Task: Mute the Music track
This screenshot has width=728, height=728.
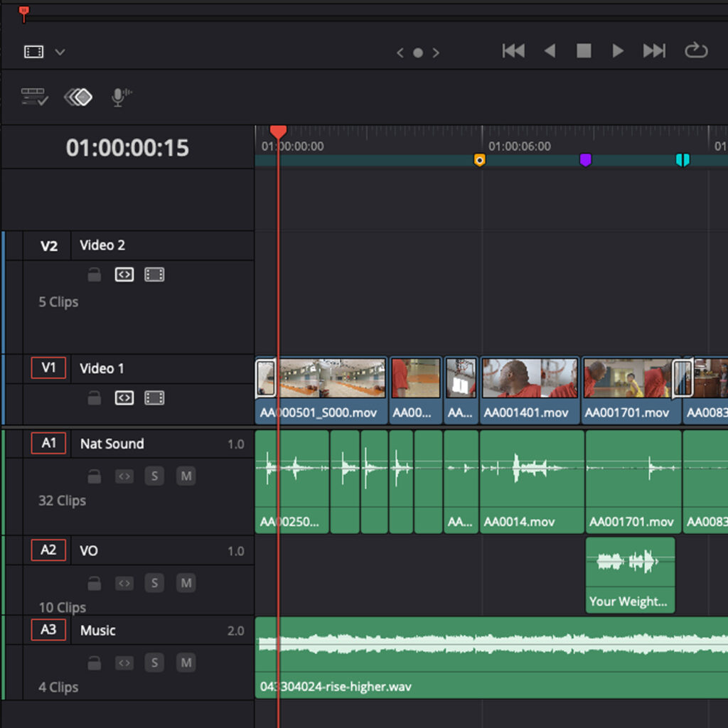Action: pyautogui.click(x=186, y=663)
